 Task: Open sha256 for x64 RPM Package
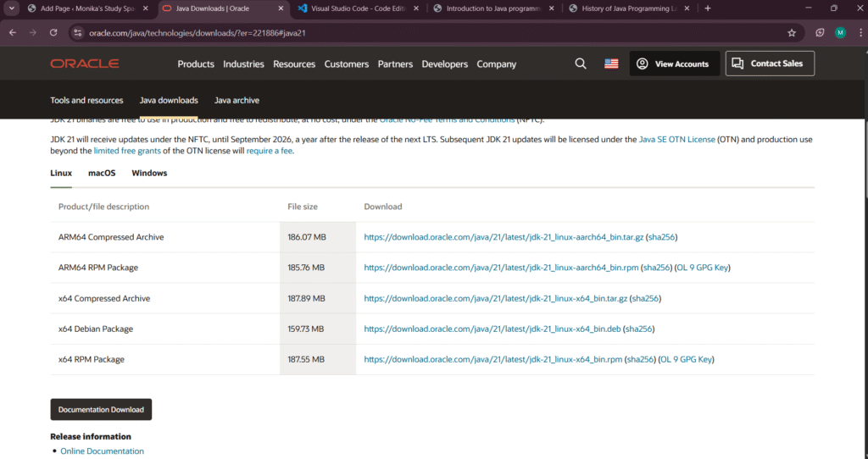(x=641, y=359)
